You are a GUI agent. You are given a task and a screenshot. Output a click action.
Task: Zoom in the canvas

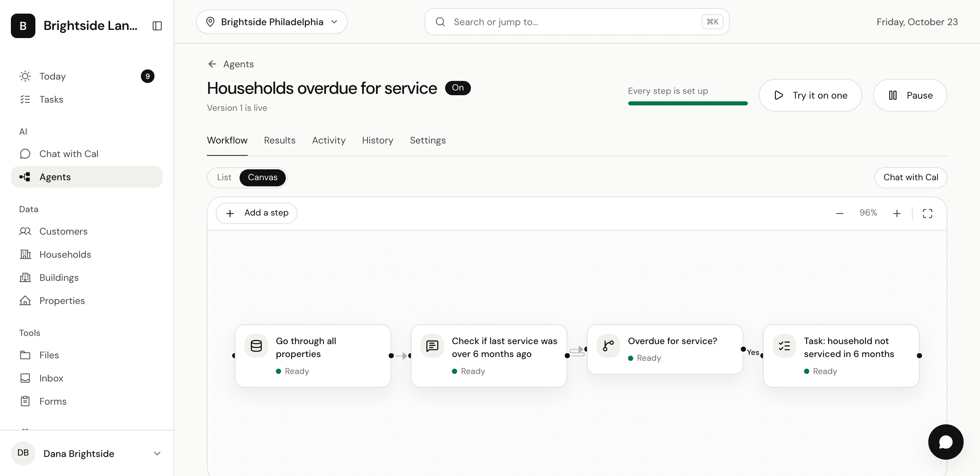point(897,213)
